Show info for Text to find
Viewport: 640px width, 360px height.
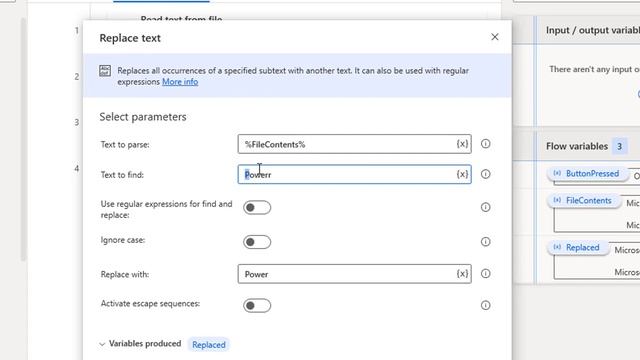pos(485,174)
